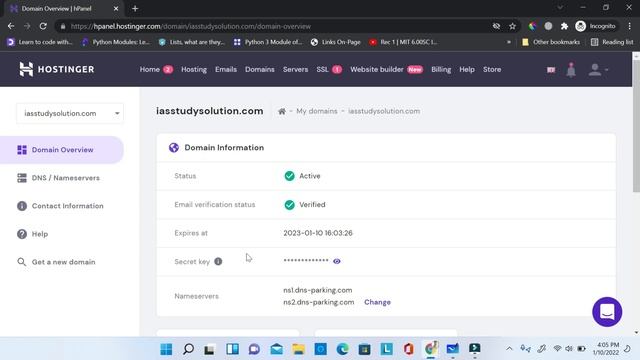Open the notifications bell icon
The height and width of the screenshot is (360, 640).
(571, 70)
